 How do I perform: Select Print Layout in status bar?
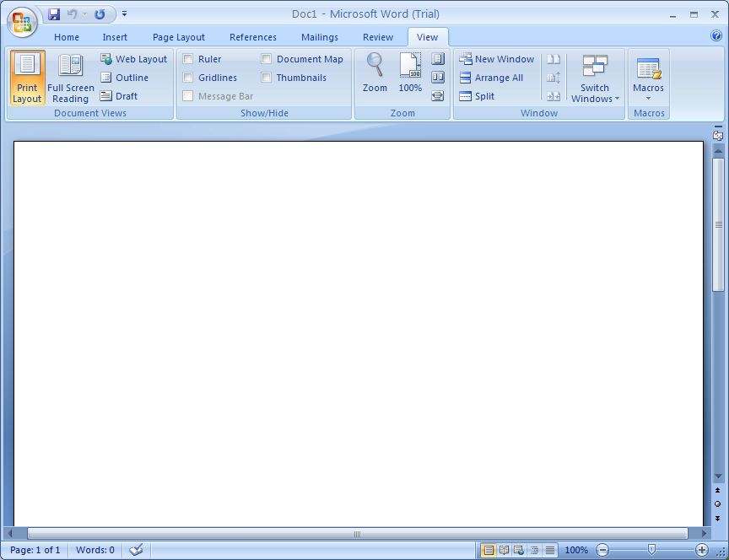[x=489, y=550]
